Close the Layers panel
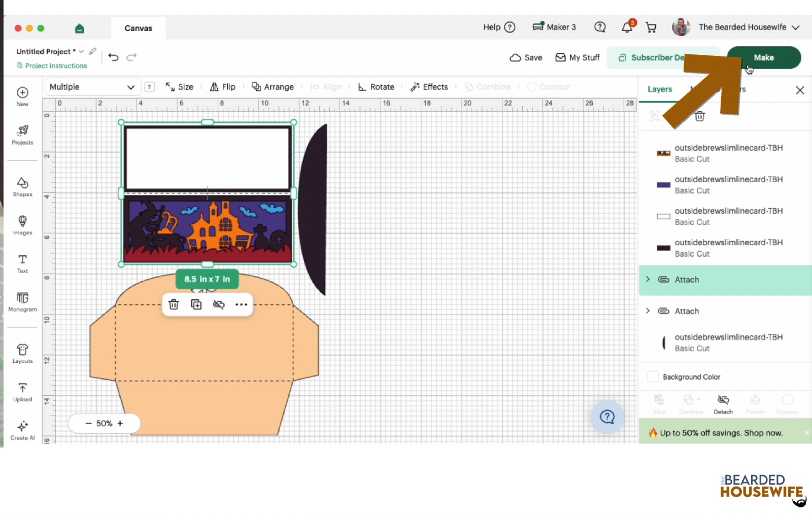Image resolution: width=812 pixels, height=516 pixels. pos(800,90)
